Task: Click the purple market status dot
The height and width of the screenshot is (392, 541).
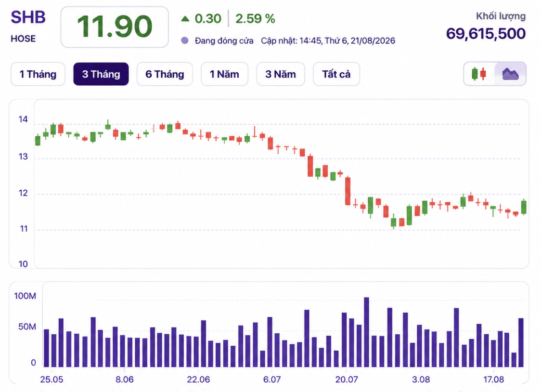Action: pyautogui.click(x=185, y=40)
